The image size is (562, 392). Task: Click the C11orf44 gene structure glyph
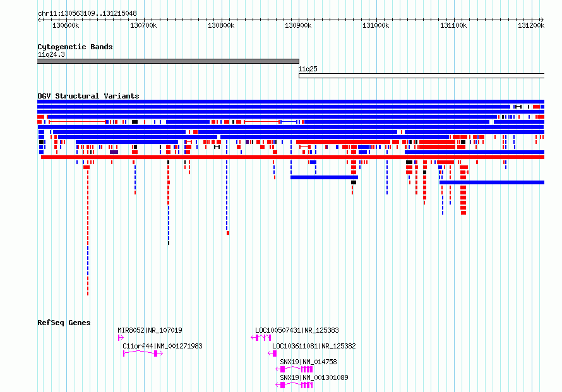pos(143,353)
